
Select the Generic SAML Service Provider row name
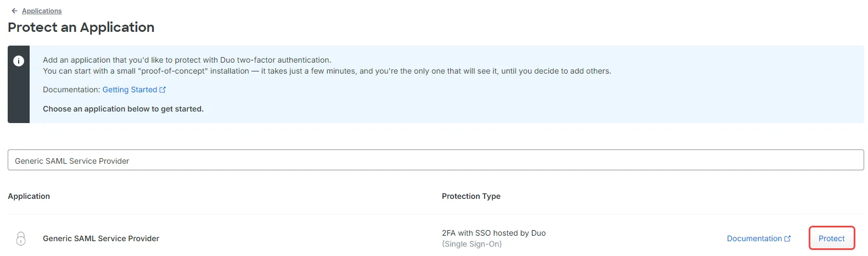(101, 238)
